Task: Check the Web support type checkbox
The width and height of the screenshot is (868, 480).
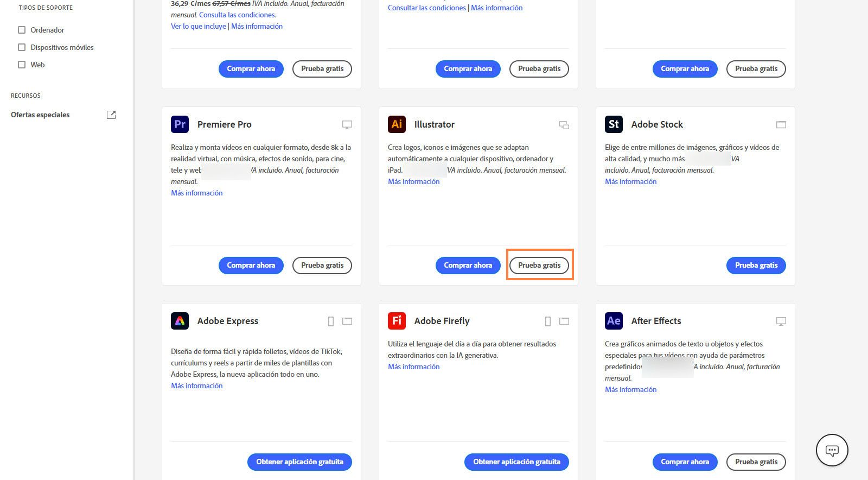Action: tap(22, 65)
